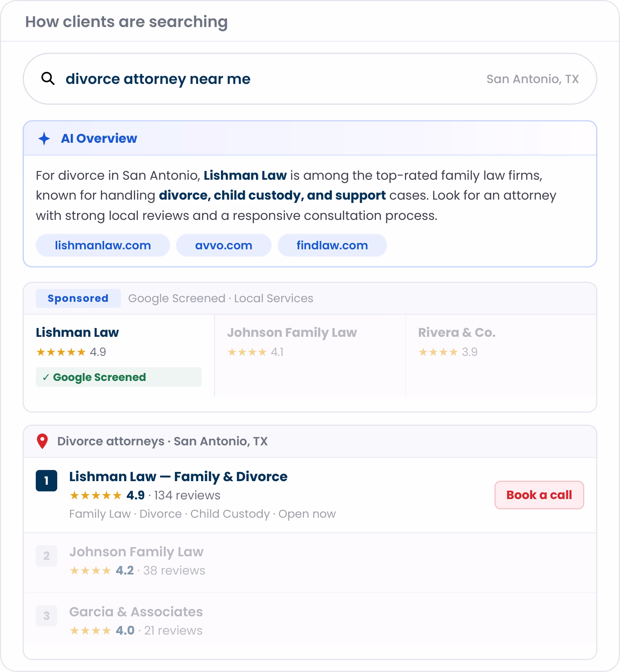Click the rank 1 badge for Lishman Law
Viewport: 620px width, 672px height.
(46, 481)
